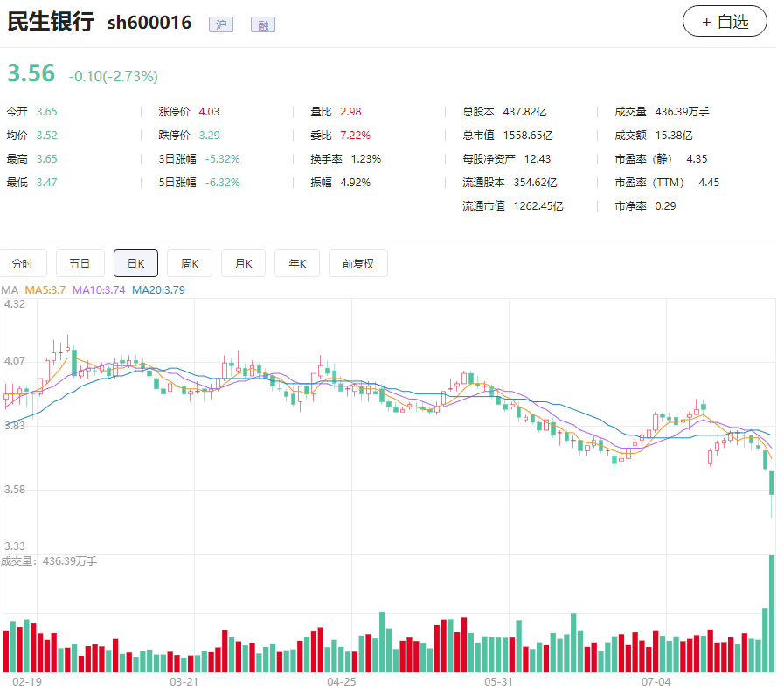Click the MA5:3.7 moving average label
This screenshot has height=689, width=784.
tap(45, 290)
